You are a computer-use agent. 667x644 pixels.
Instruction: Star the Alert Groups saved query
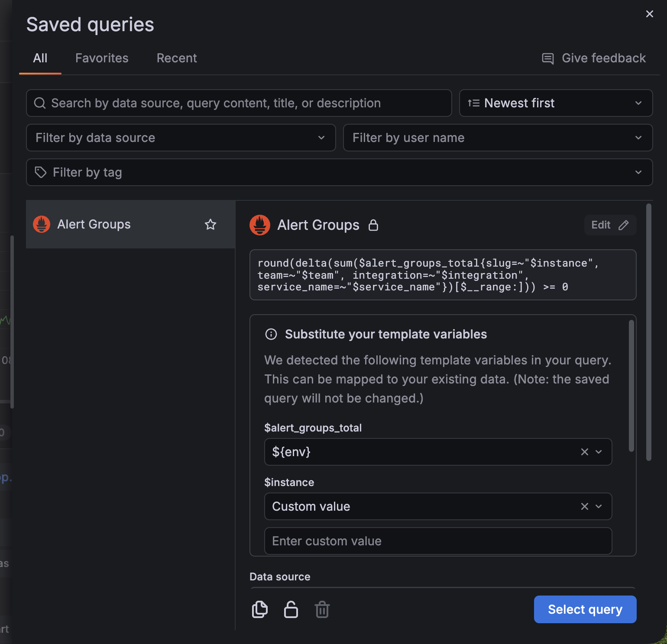point(210,225)
